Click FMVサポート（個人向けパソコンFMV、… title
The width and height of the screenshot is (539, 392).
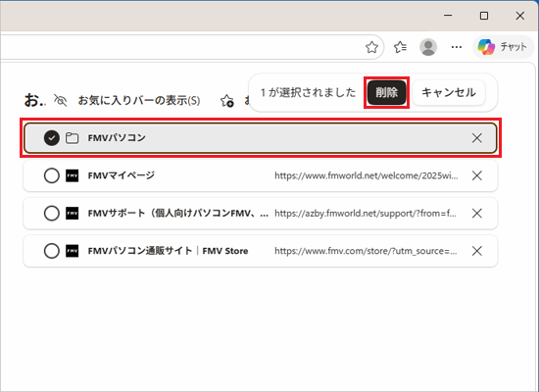click(x=178, y=214)
